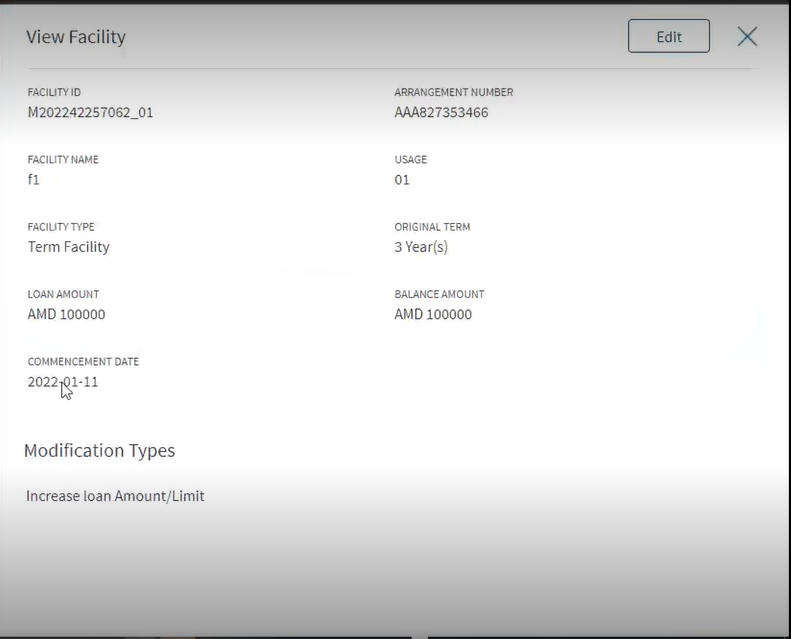The height and width of the screenshot is (639, 791).
Task: Click the USAGE label
Action: click(411, 159)
